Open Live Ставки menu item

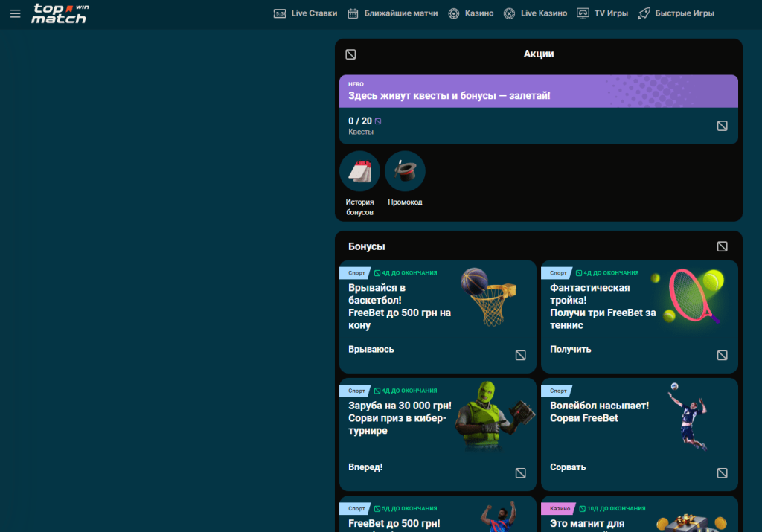point(305,13)
